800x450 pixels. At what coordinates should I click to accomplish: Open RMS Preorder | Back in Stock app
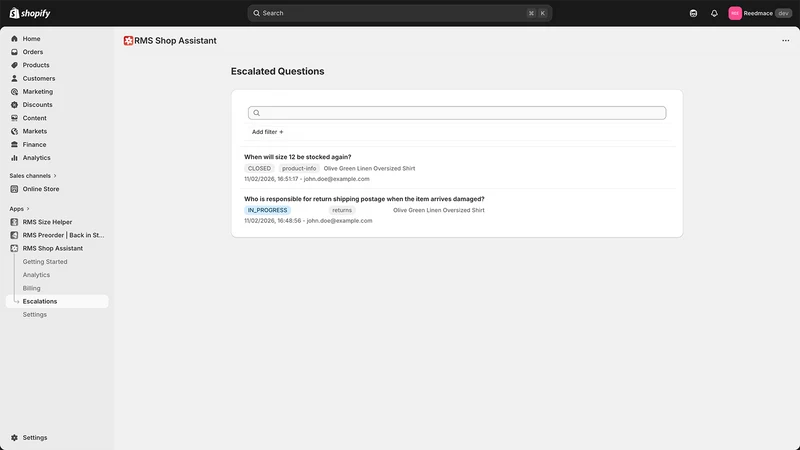[x=63, y=235]
